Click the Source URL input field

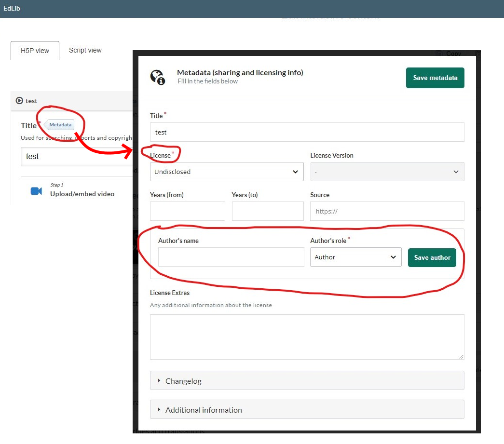[x=387, y=211]
